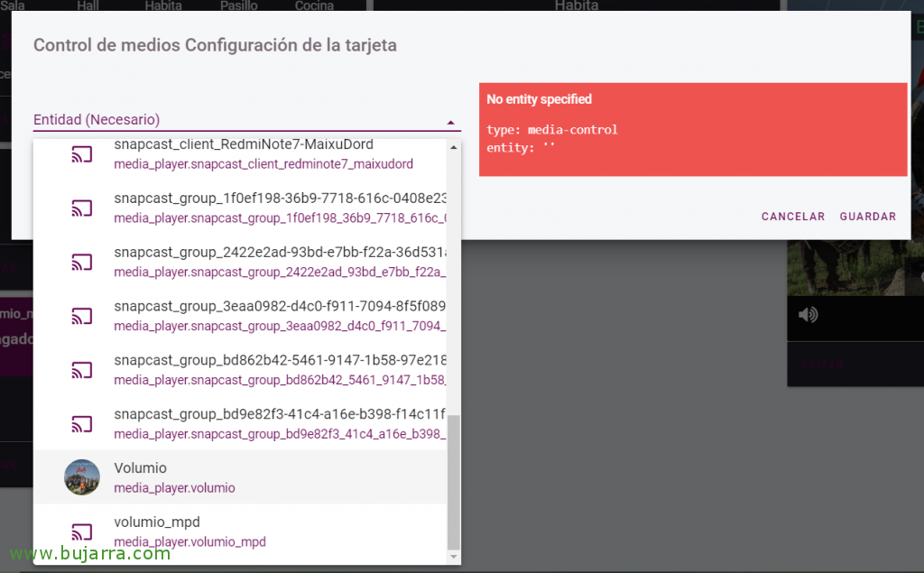Click scroll-down arrow of the entity list
This screenshot has height=573, width=924.
coord(454,558)
